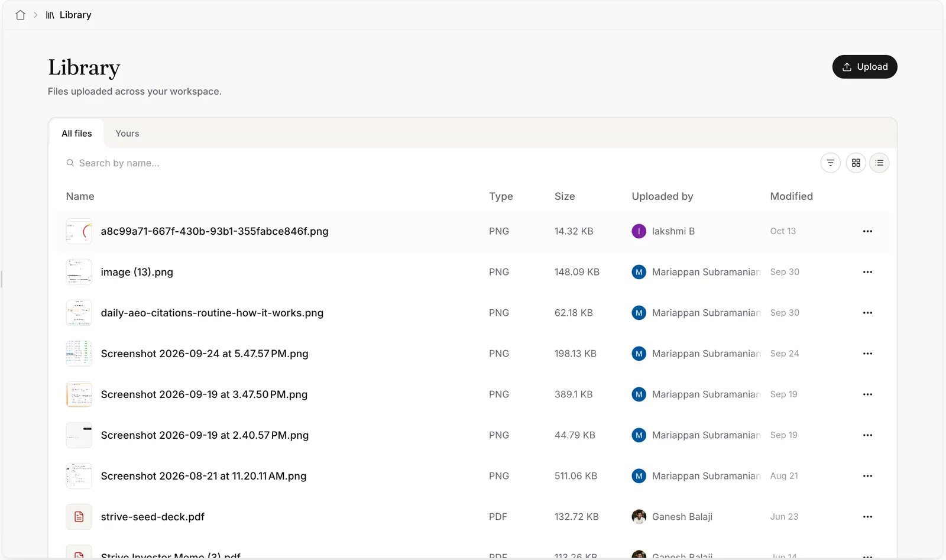The height and width of the screenshot is (560, 946).
Task: Open more options for daily-aeo-citations file
Action: click(867, 313)
